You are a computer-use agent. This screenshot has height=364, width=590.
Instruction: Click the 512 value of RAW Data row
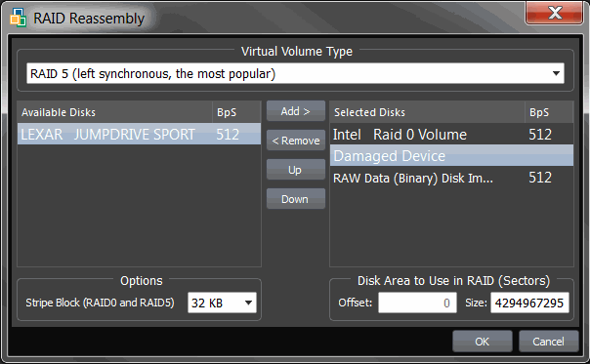coord(540,178)
